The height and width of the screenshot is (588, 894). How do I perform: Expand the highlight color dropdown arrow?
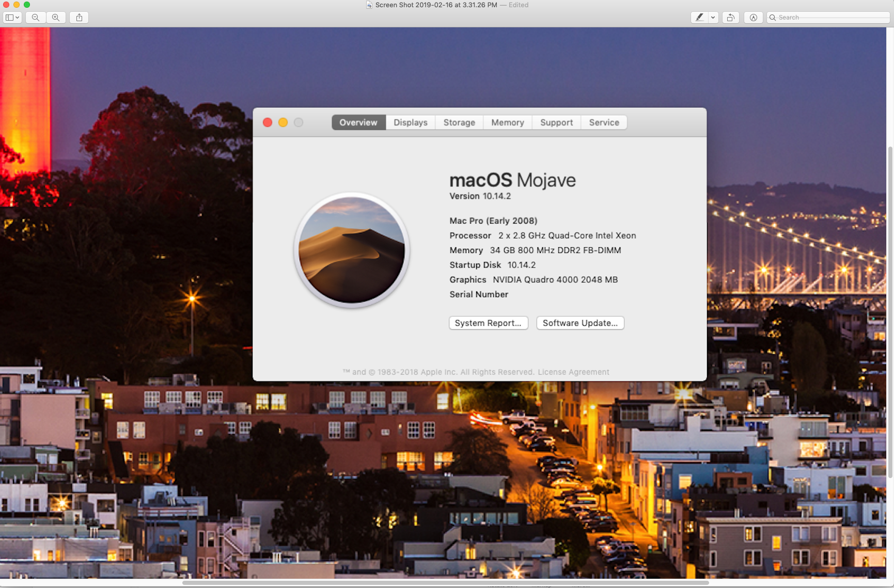(713, 18)
